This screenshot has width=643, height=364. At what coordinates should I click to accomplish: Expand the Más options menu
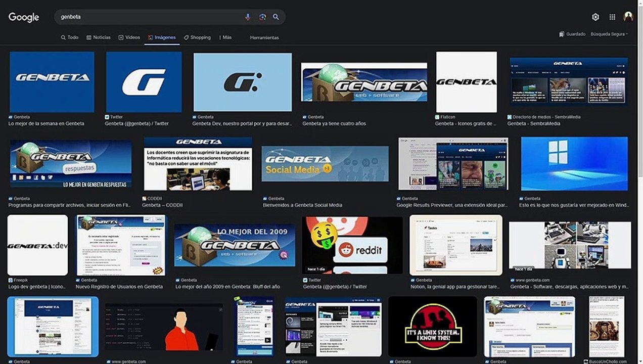click(225, 37)
